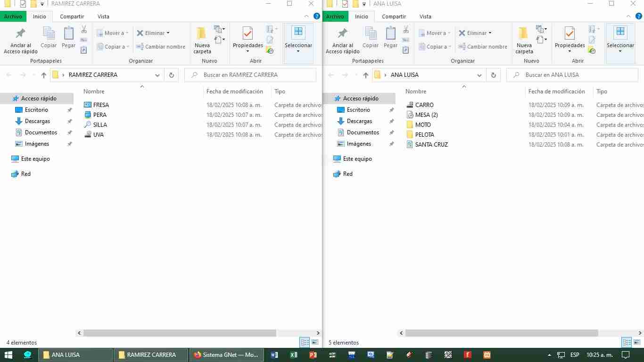Switch to ANA LUISA taskbar button
Screen dimensions: 644x362
tap(75, 355)
